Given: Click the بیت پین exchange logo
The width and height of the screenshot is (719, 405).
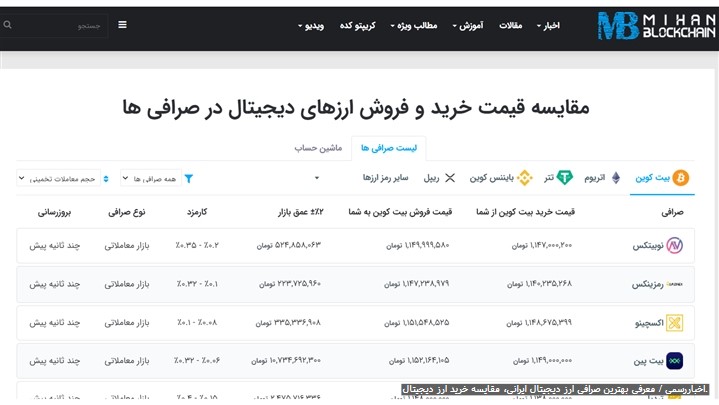Looking at the screenshot, I should pos(675,361).
